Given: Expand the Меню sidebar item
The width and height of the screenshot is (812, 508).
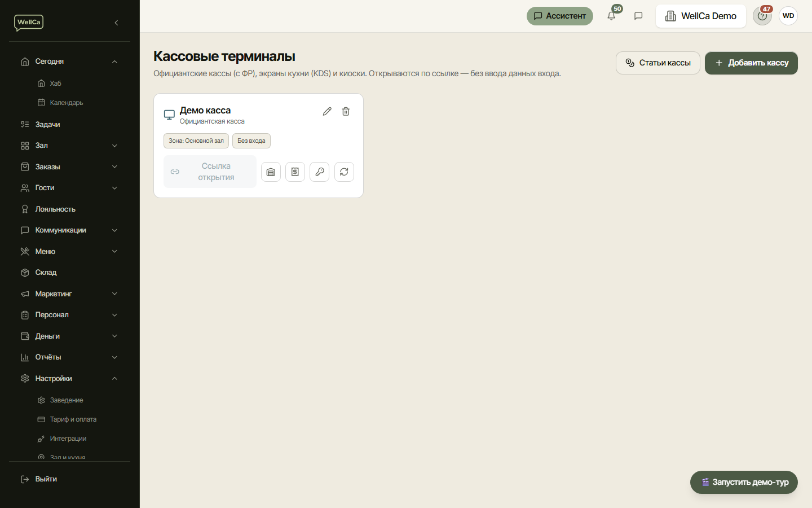Looking at the screenshot, I should coord(70,251).
